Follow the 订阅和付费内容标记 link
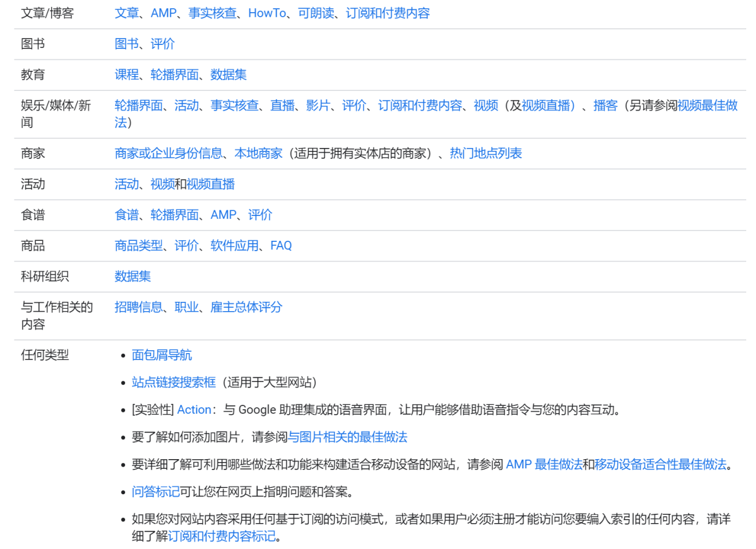Viewport: 756px width, 549px height. [x=222, y=536]
